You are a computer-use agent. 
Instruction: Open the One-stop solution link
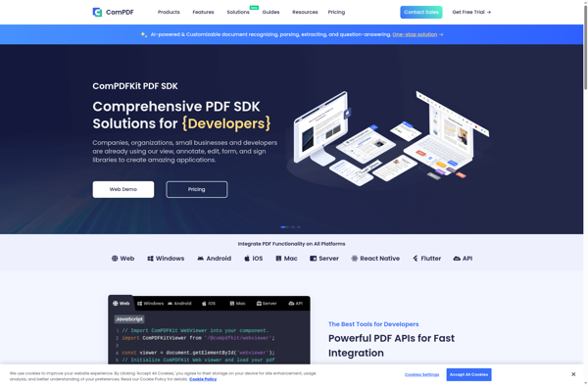point(415,34)
